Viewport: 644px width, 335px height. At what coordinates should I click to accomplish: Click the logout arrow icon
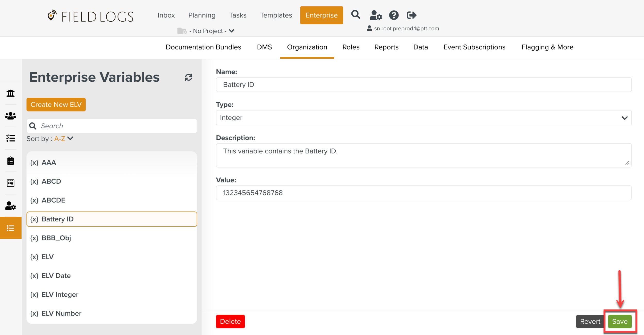(411, 15)
